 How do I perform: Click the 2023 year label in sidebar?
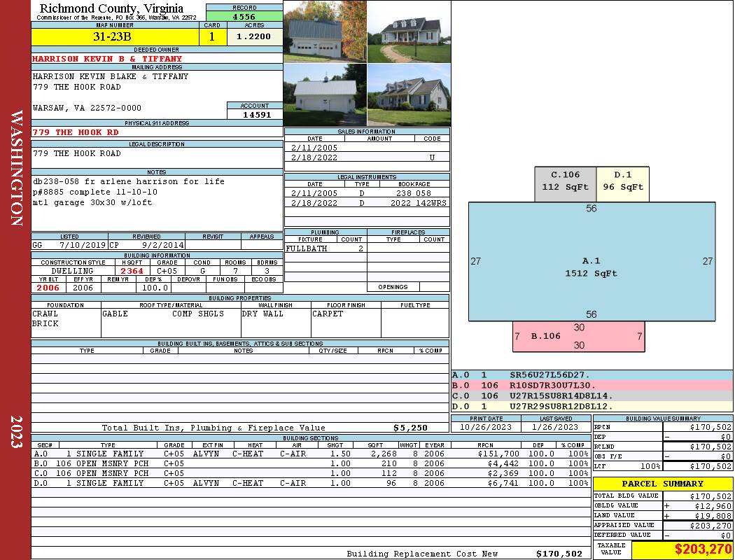[x=16, y=431]
